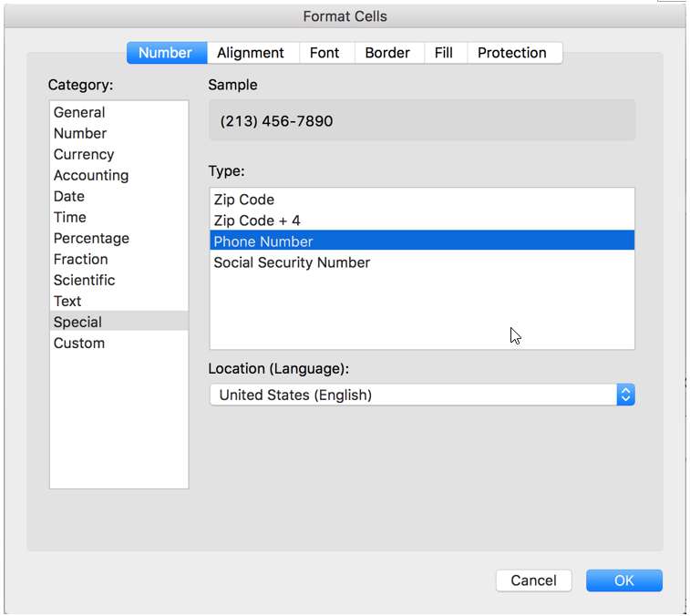Open the Alignment tab

[x=253, y=53]
